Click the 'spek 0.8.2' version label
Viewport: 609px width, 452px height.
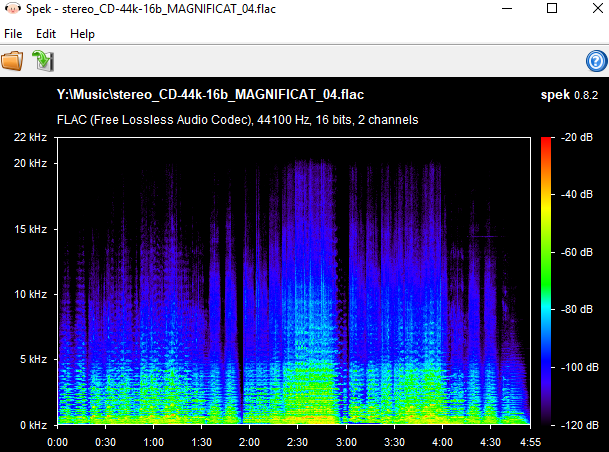point(569,95)
